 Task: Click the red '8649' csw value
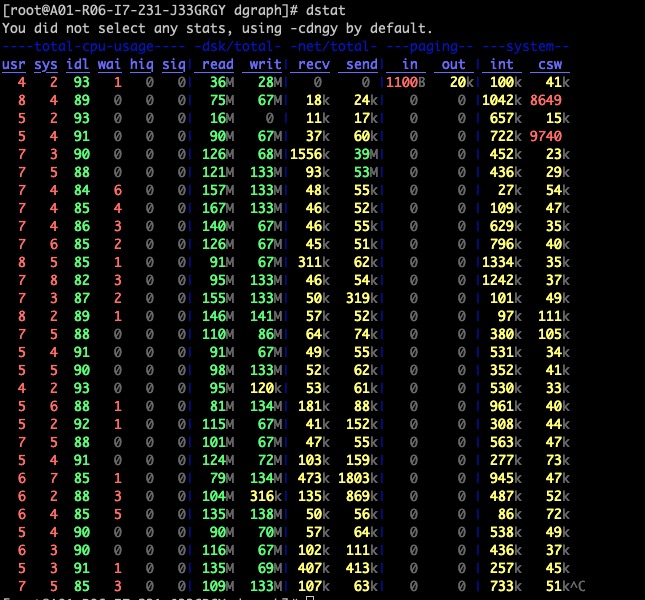click(x=546, y=100)
